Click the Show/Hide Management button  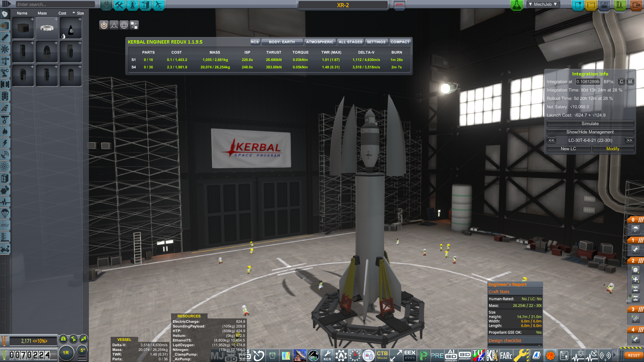coord(590,132)
